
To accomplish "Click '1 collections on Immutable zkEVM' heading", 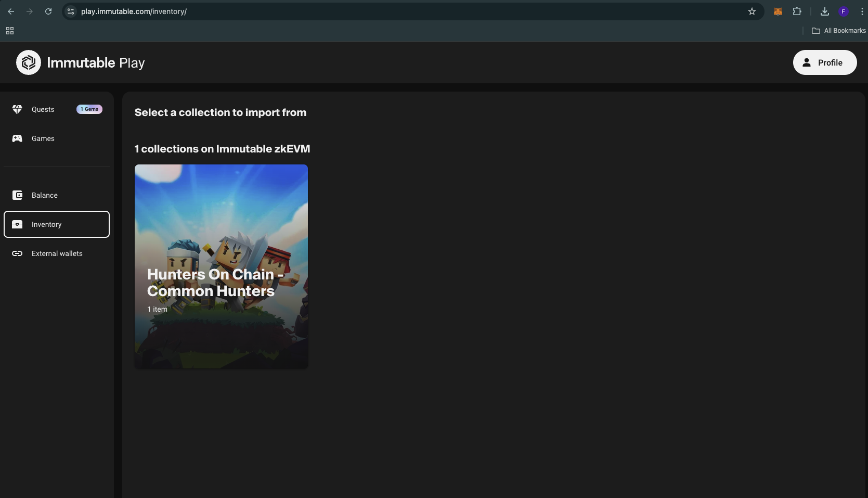I will coord(222,149).
